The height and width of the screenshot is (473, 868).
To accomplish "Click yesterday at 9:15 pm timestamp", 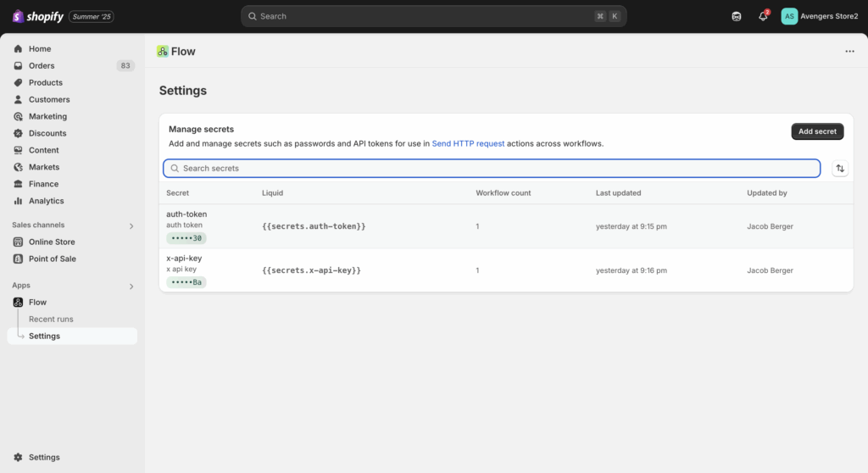I will tap(631, 226).
